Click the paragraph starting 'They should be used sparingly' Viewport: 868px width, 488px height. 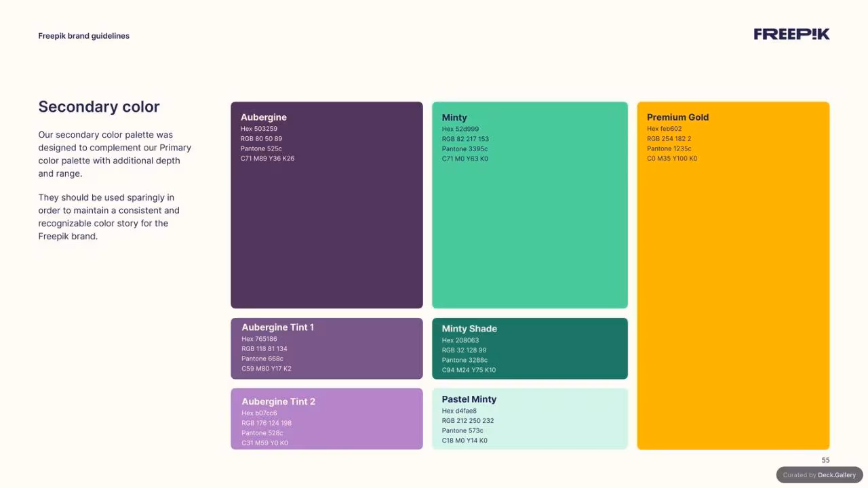pyautogui.click(x=109, y=217)
